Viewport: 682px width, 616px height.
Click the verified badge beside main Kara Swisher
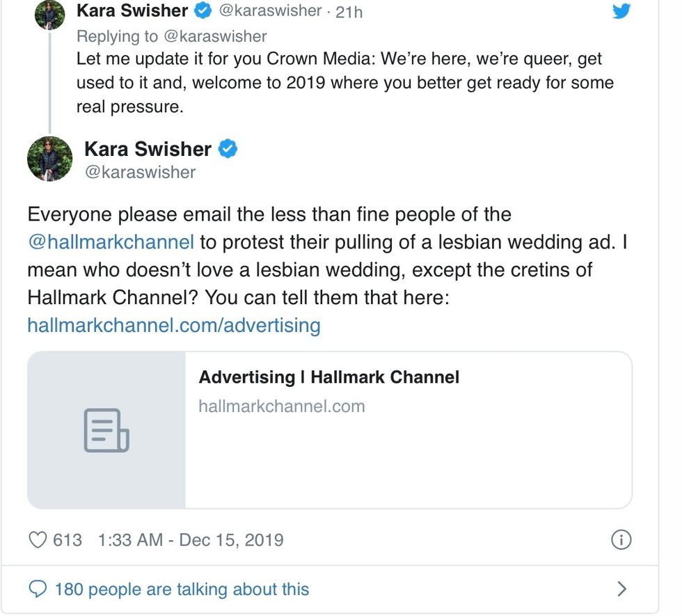point(228,149)
